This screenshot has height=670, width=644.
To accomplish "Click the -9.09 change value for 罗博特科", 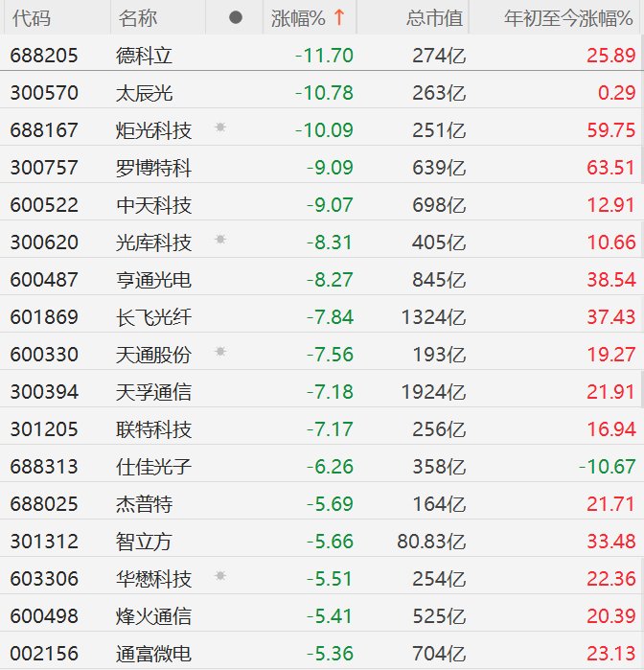I will (x=330, y=168).
